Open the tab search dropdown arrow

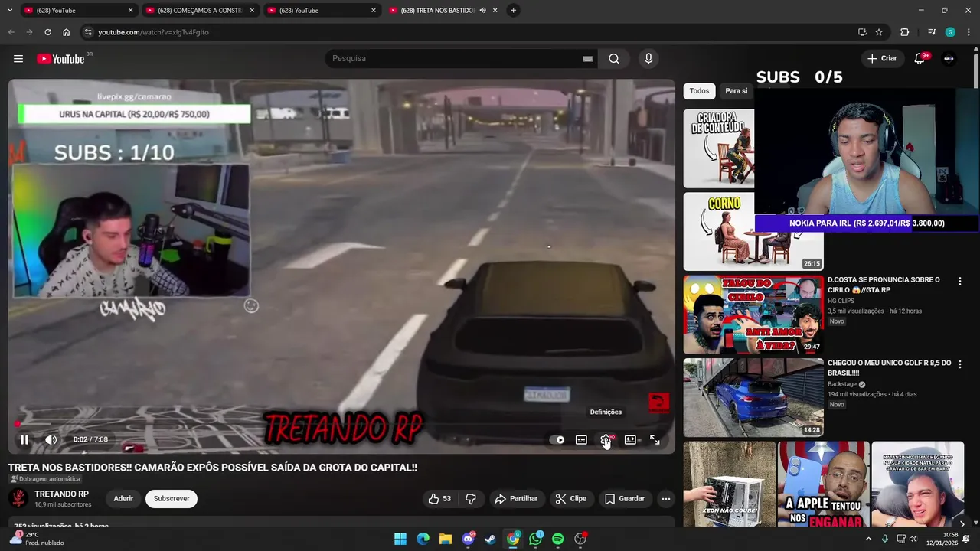pyautogui.click(x=11, y=10)
